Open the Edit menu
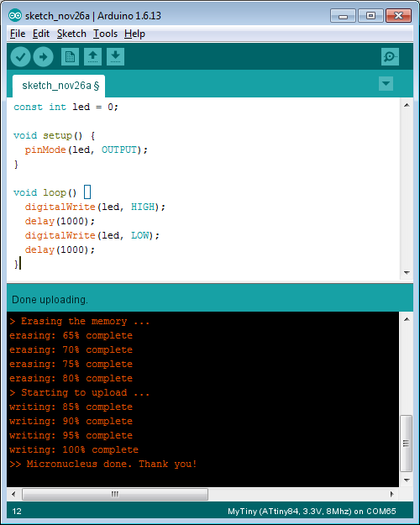The height and width of the screenshot is (525, 420). [x=41, y=34]
